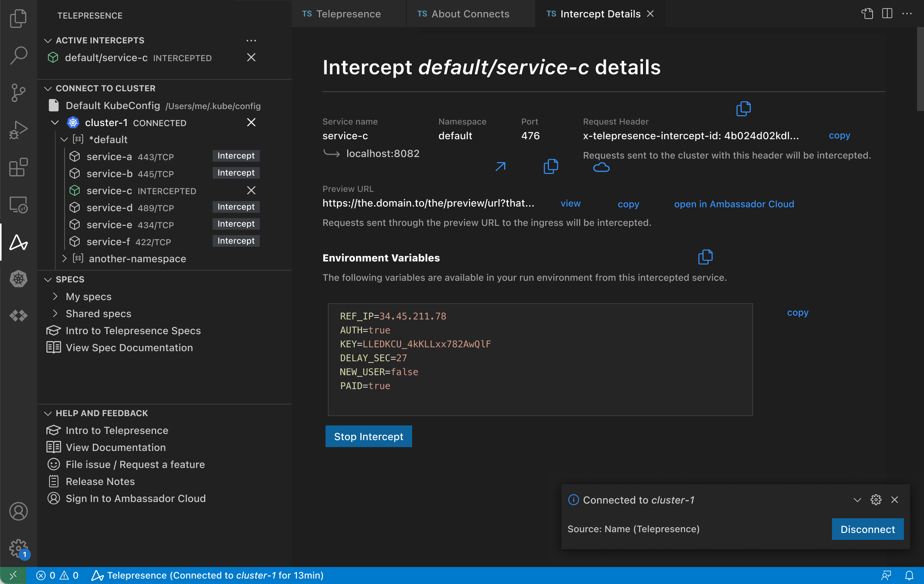Viewport: 924px width, 584px height.
Task: Expand the another-namespace node
Action: click(x=64, y=258)
